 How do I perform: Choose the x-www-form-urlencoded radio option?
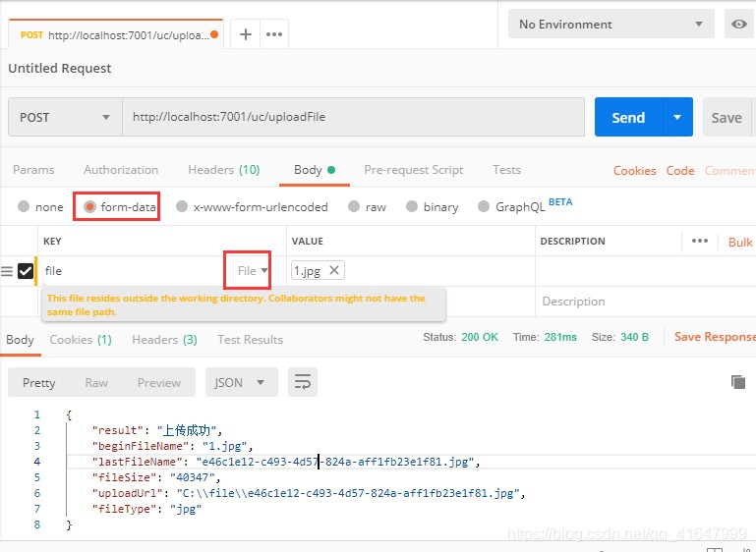click(x=182, y=207)
